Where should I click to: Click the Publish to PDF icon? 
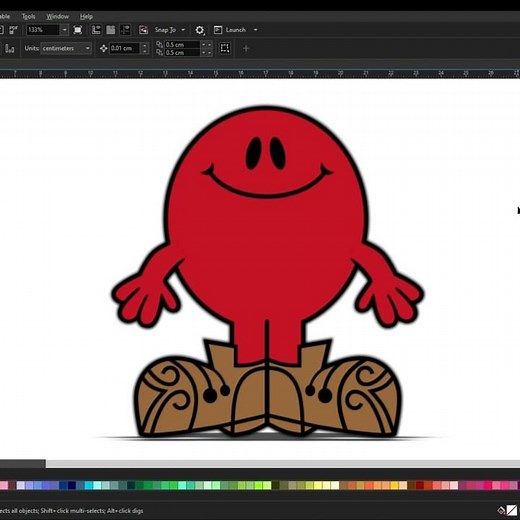13,30
